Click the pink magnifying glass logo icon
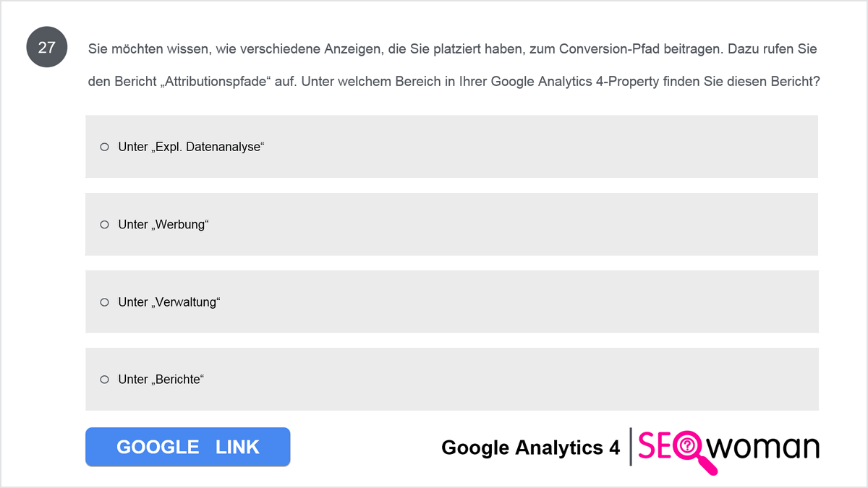Image resolution: width=868 pixels, height=488 pixels. pos(693,451)
